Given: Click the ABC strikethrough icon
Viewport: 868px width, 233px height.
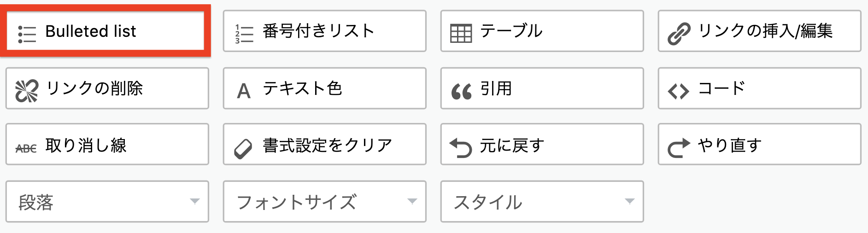Looking at the screenshot, I should (26, 148).
